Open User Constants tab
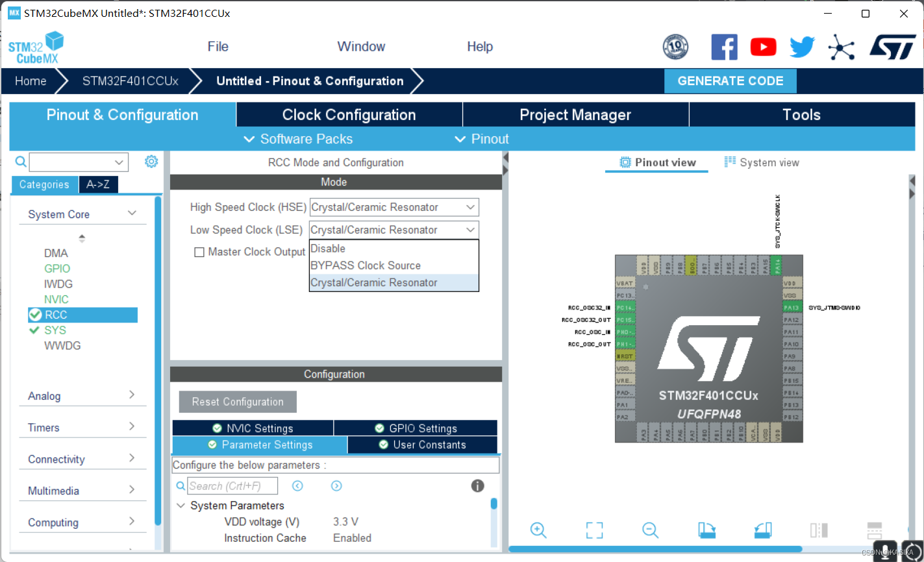The image size is (924, 562). [423, 445]
